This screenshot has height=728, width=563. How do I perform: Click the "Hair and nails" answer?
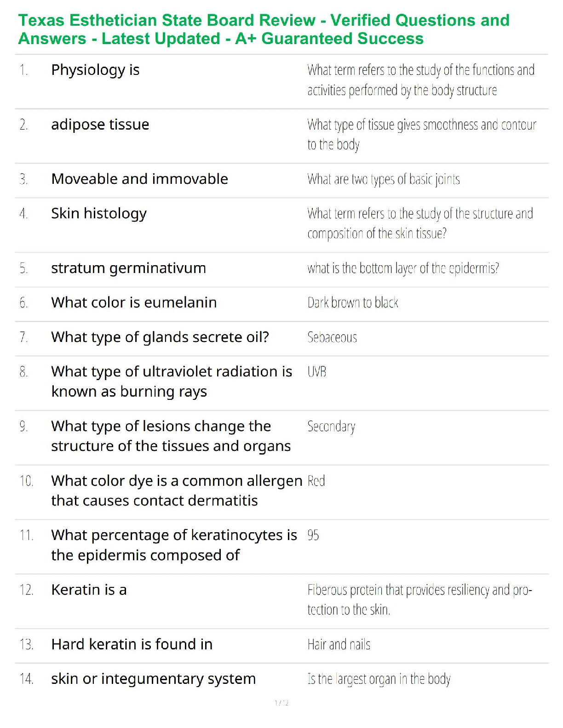coord(339,644)
